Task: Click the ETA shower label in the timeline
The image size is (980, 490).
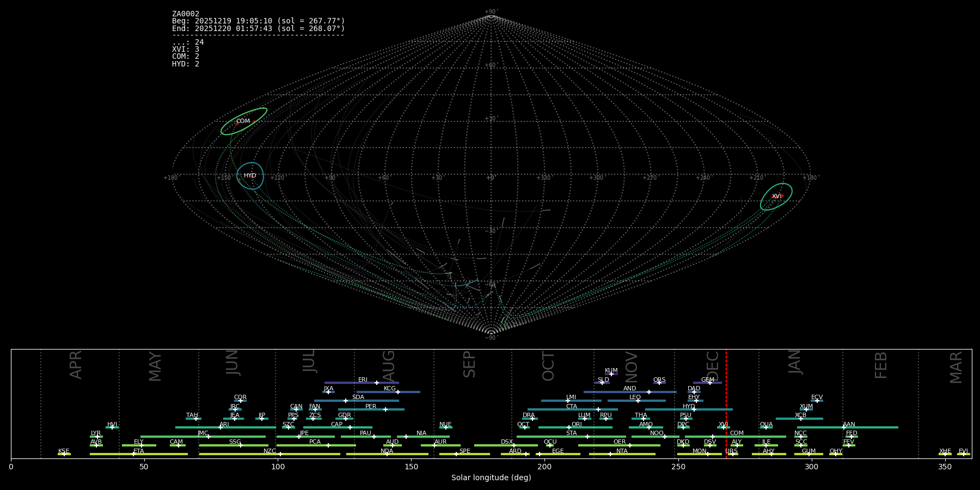Action: pos(139,451)
